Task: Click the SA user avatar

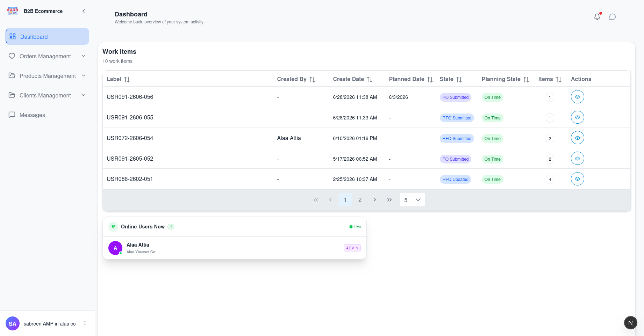Action: 13,324
